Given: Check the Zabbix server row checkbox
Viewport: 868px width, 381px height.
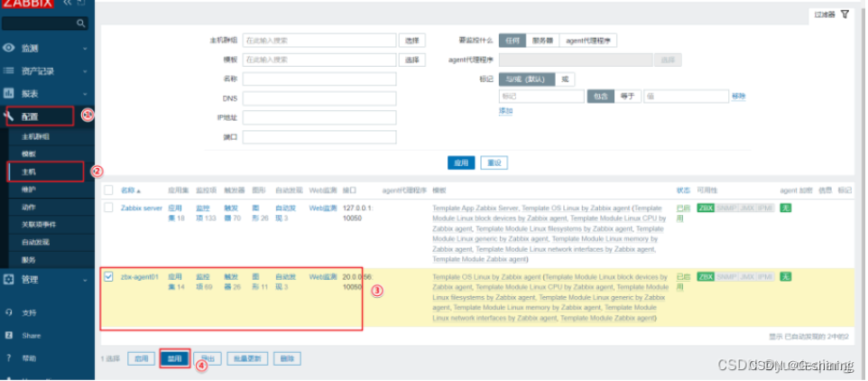Looking at the screenshot, I should (x=108, y=208).
